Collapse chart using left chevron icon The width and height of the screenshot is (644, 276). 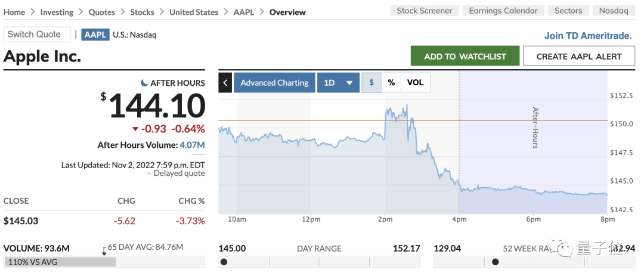tap(225, 83)
